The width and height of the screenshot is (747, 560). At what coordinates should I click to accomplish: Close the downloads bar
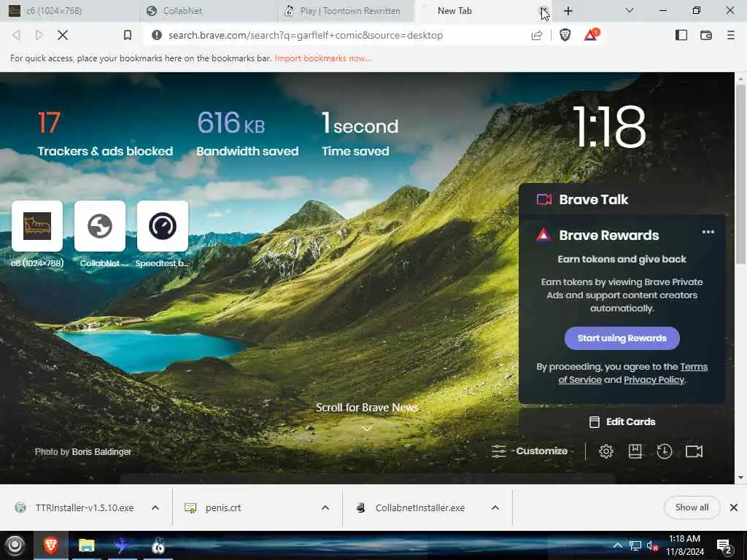click(734, 507)
